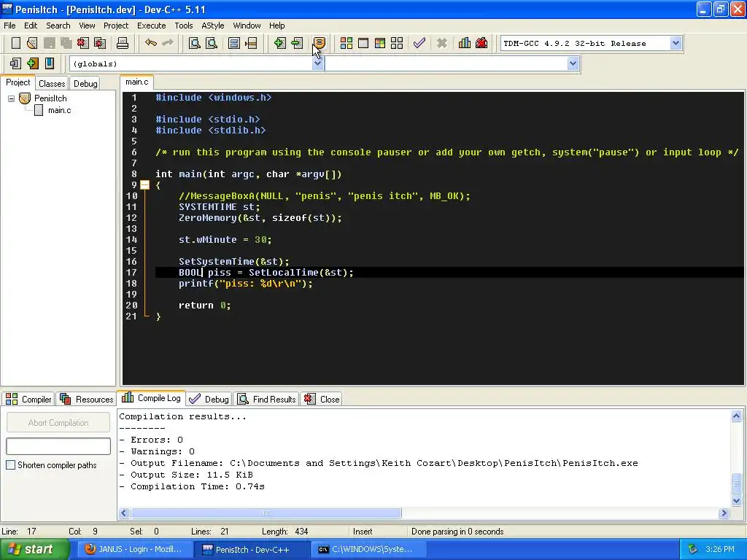Click the Close All files icon
This screenshot has height=560, width=747.
(100, 43)
